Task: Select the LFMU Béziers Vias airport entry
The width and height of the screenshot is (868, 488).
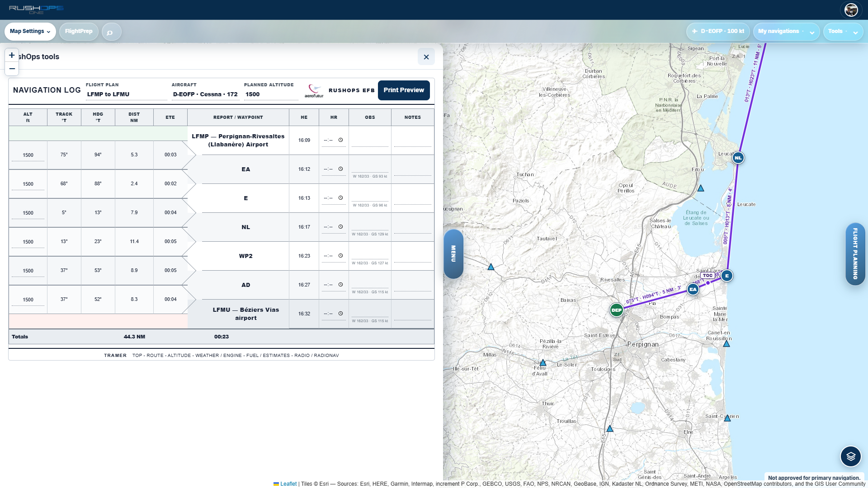Action: pyautogui.click(x=245, y=314)
